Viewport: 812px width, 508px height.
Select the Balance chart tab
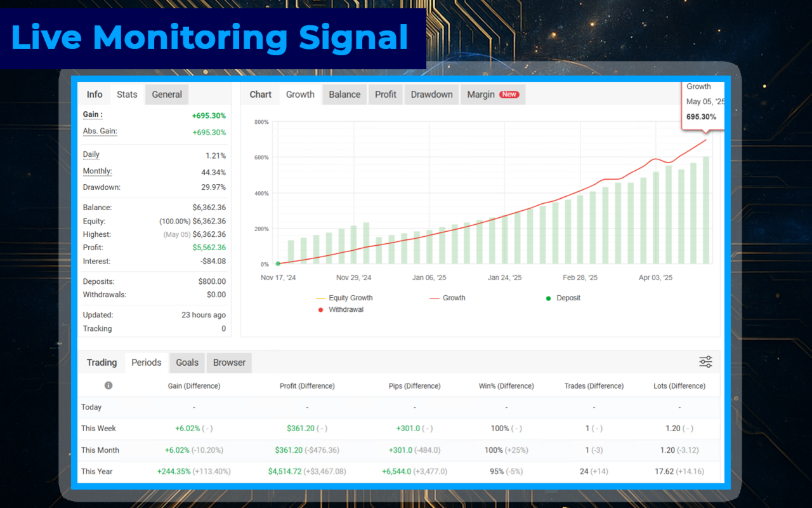344,95
